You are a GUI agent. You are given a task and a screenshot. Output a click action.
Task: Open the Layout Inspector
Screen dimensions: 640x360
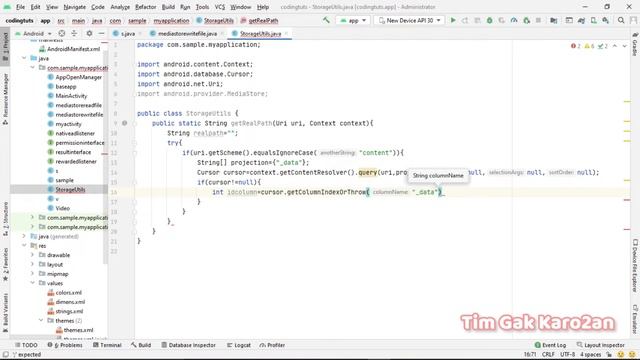click(600, 345)
